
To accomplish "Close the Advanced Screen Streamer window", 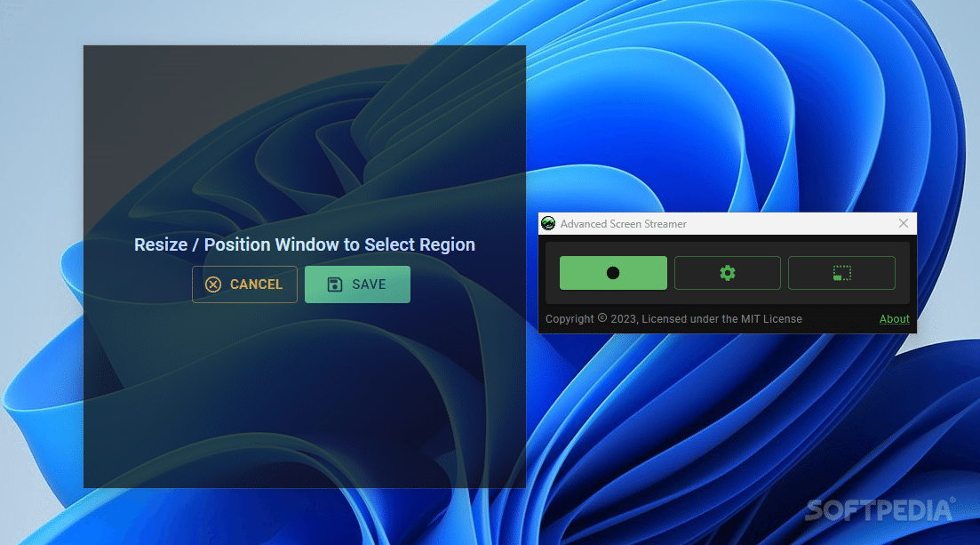I will pos(904,223).
